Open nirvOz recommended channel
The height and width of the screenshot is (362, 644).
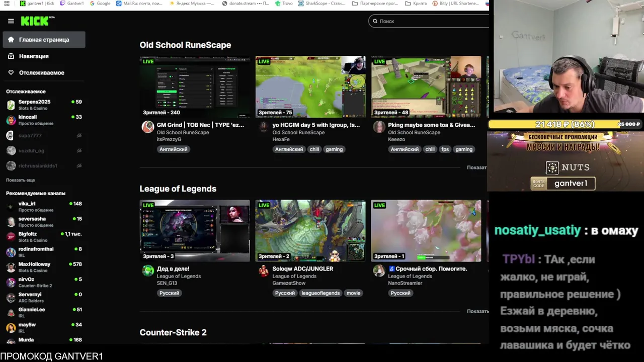point(44,282)
